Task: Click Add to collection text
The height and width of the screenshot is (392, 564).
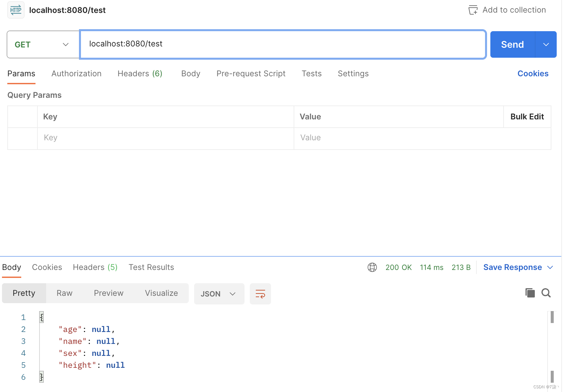Action: (514, 10)
